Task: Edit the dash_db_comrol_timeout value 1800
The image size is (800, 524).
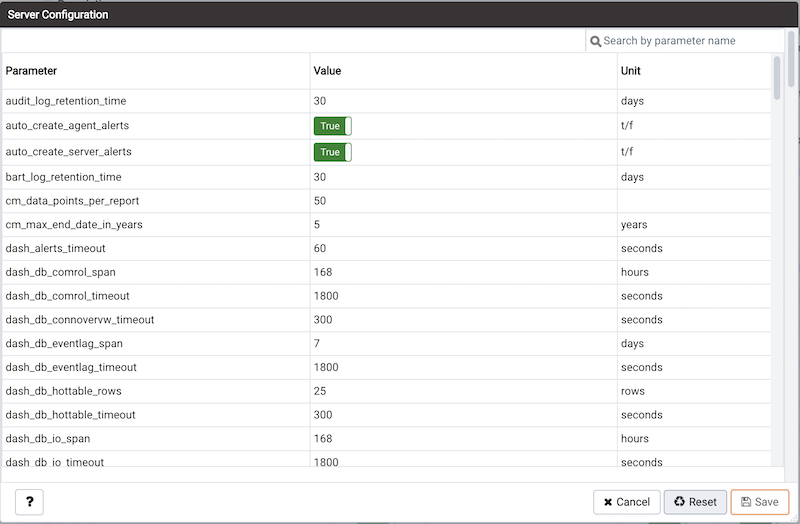Action: click(326, 296)
